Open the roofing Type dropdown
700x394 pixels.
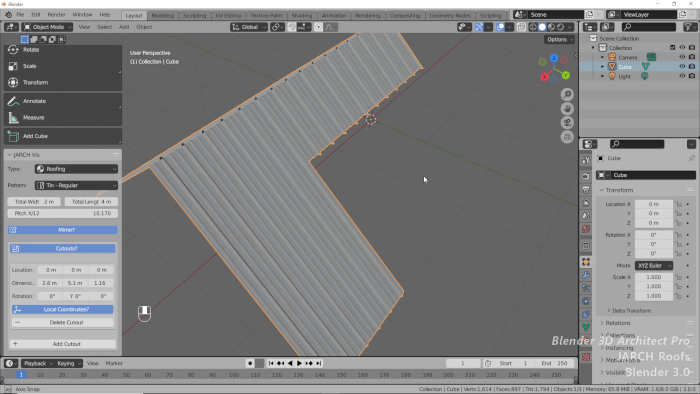coord(76,169)
